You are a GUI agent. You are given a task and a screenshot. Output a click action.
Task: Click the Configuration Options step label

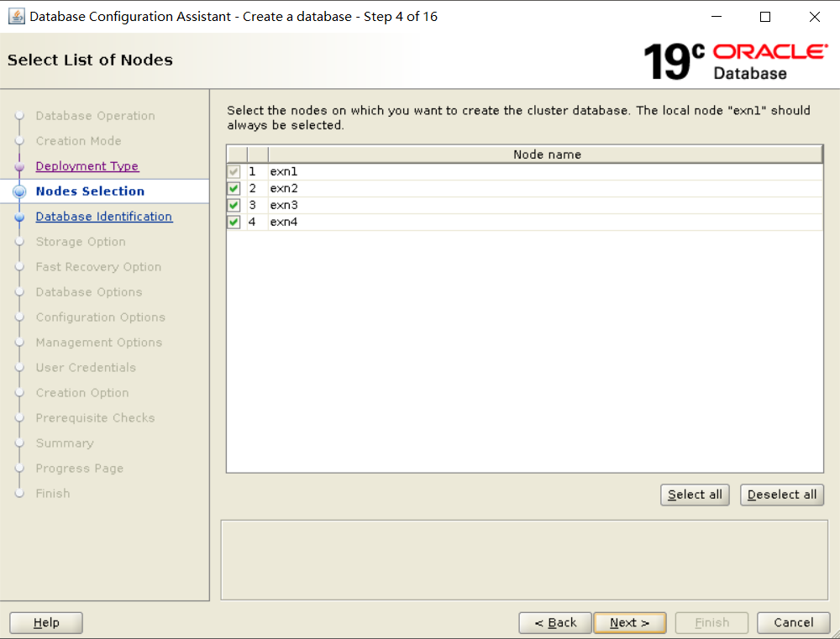pos(101,317)
